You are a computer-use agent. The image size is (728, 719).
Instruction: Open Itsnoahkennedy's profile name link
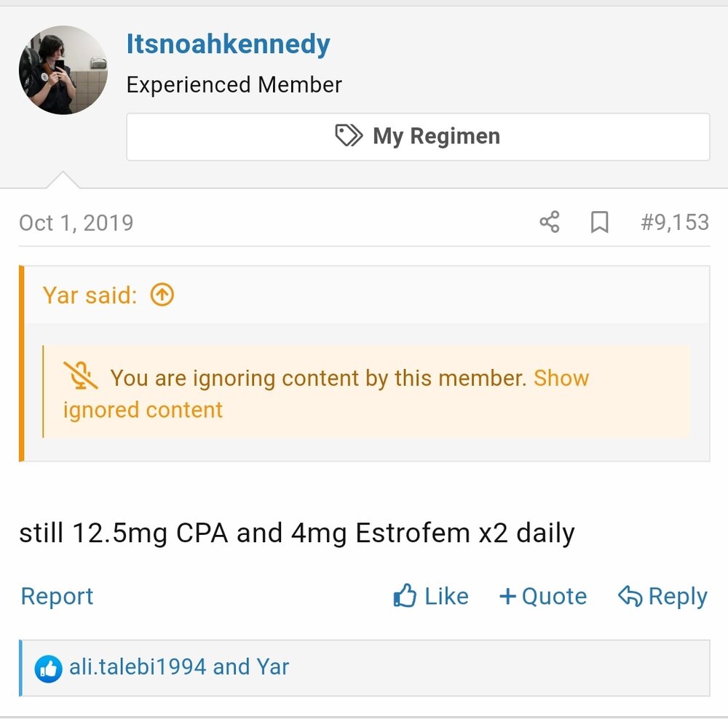[x=228, y=44]
